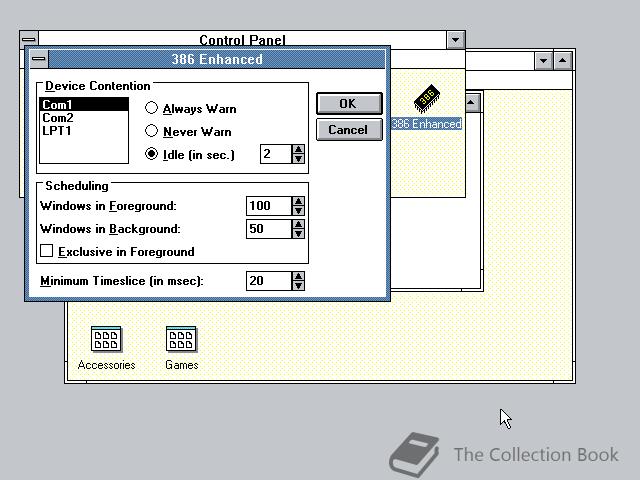Enable Exclusive in Foreground checkbox
The image size is (640, 480).
coord(47,251)
